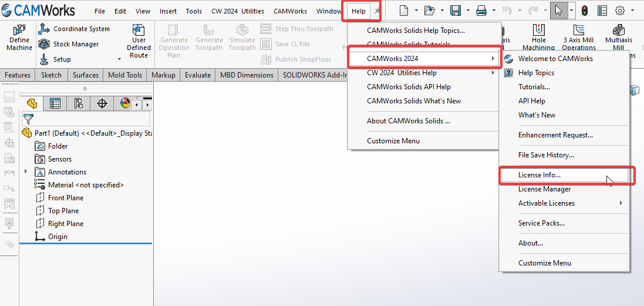Switch to the DimXpertManager tab
Viewport: 644px width, 306px height.
(x=102, y=103)
